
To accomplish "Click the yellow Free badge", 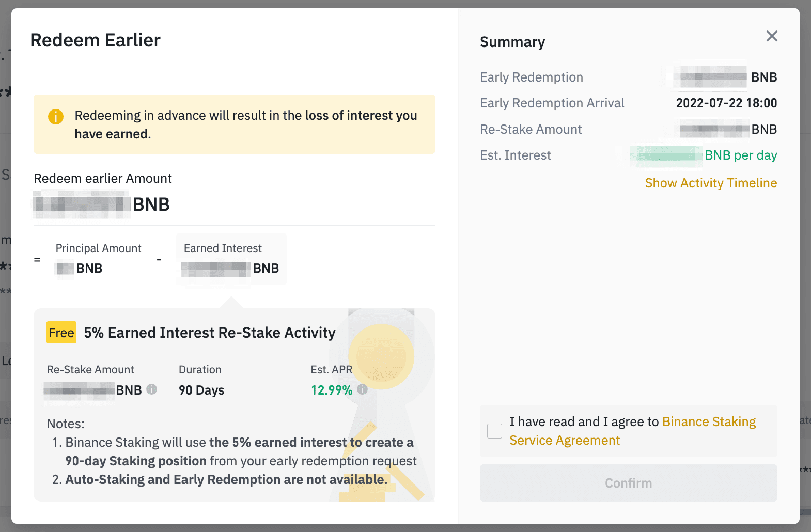I will click(61, 333).
